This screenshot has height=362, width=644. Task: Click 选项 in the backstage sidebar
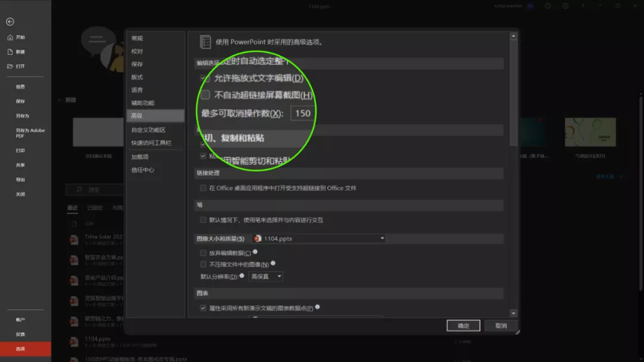tap(26, 349)
